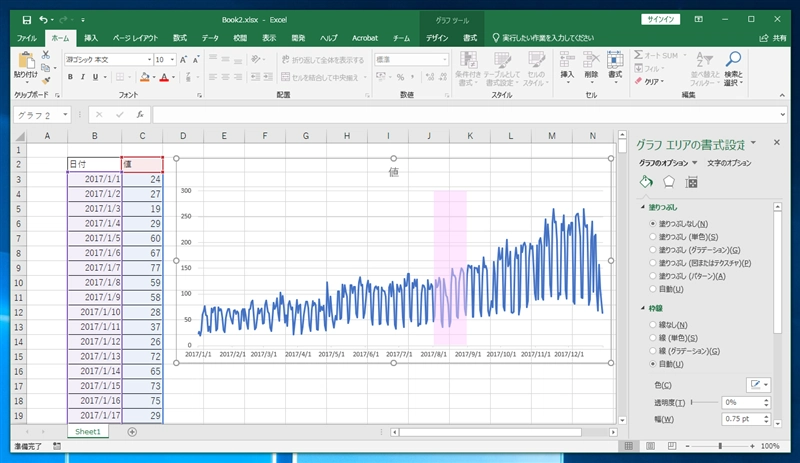Select the Sheet1 worksheet tab
This screenshot has width=800, height=463.
point(88,432)
